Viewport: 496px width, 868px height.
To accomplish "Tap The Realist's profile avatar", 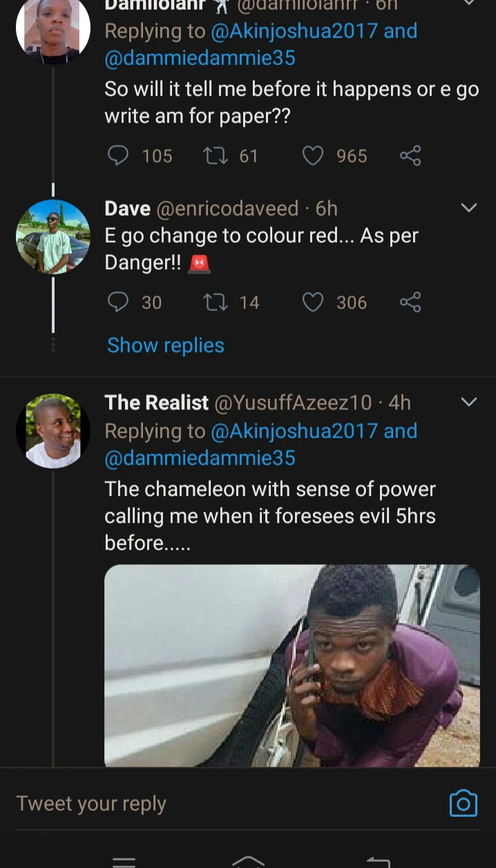I will tap(53, 431).
